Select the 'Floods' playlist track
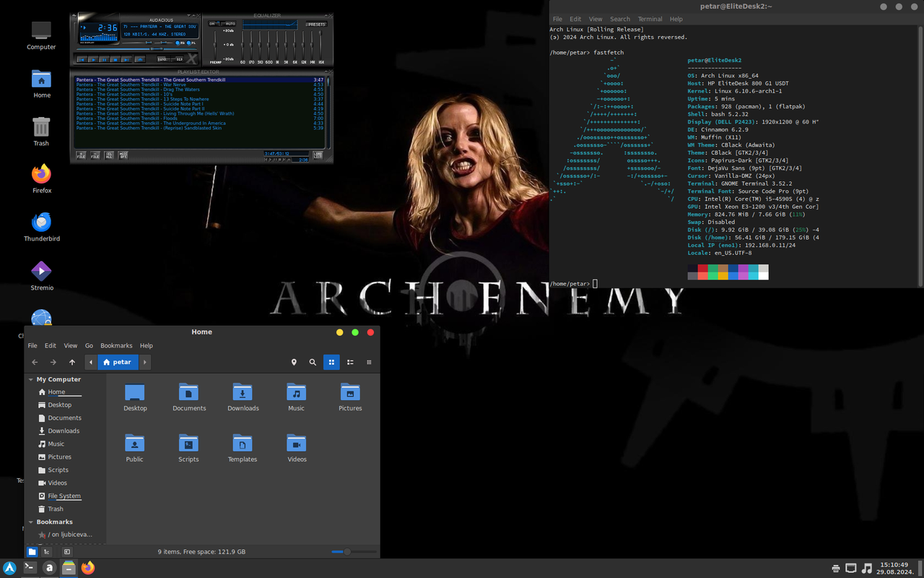The image size is (924, 578). click(x=201, y=118)
